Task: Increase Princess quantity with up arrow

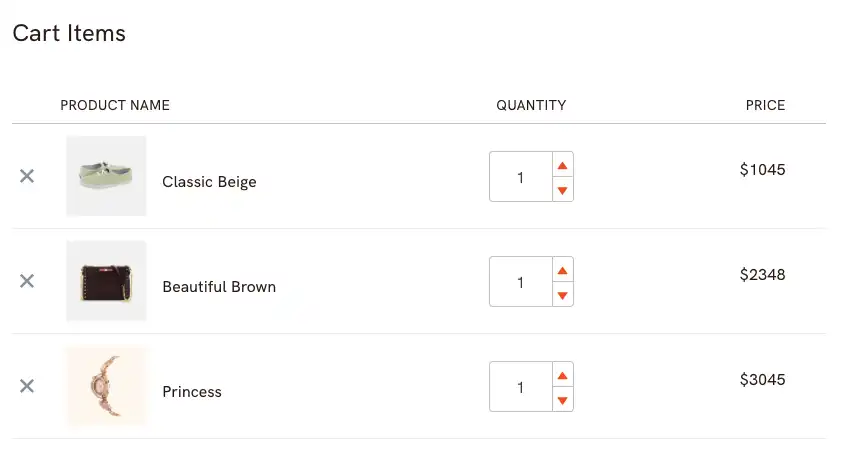Action: tap(563, 375)
